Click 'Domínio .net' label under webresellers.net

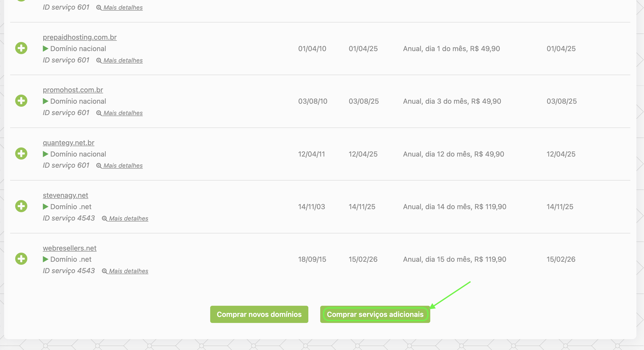[71, 259]
